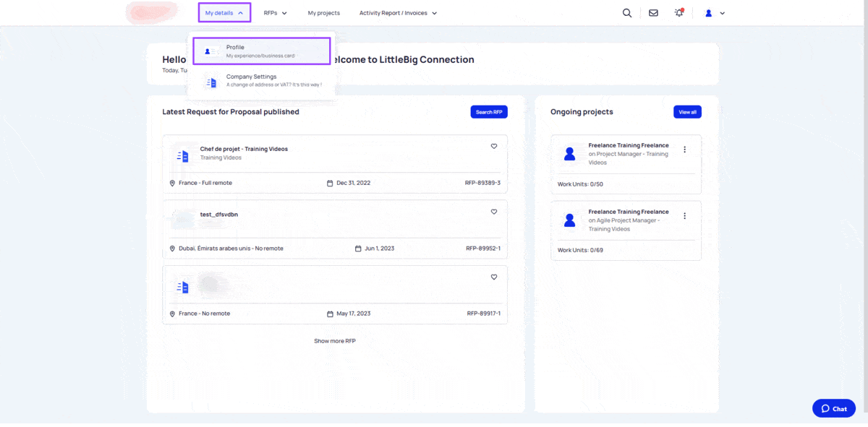The width and height of the screenshot is (868, 427).
Task: Select Profile from the My details menu
Action: (x=262, y=51)
